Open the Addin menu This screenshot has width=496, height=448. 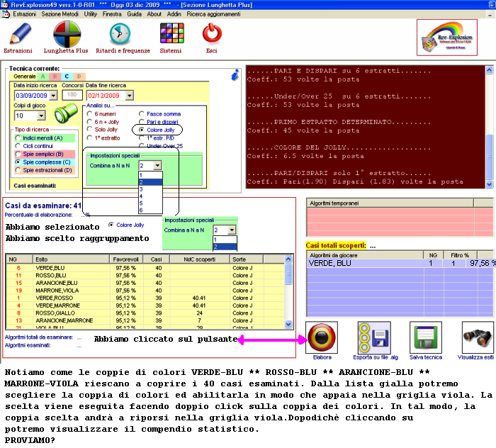point(174,14)
